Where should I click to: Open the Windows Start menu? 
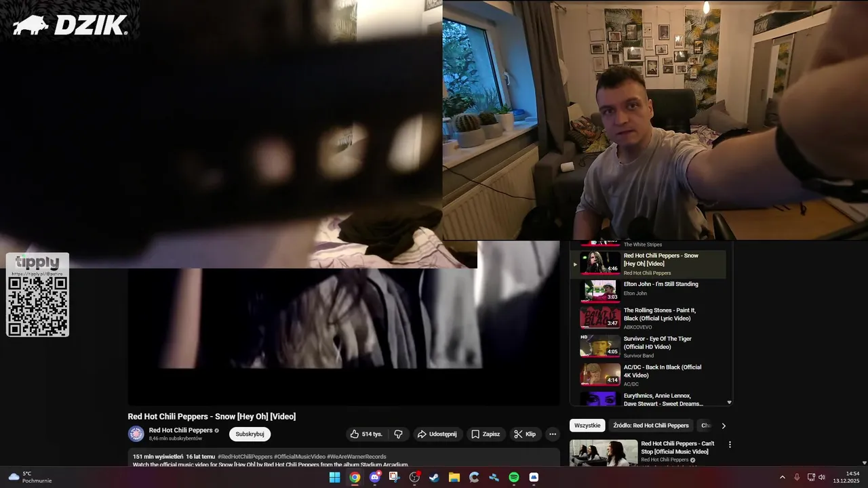334,477
